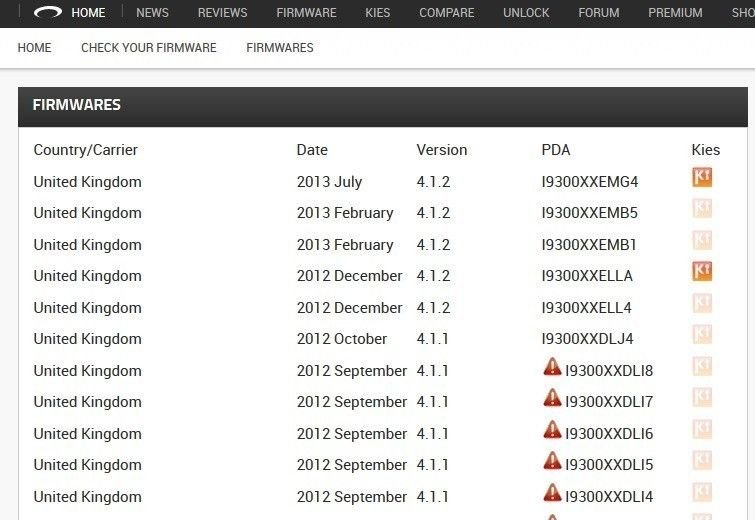This screenshot has width=755, height=520.
Task: Open the Kies icon for I9300XXDLI4
Action: [702, 492]
